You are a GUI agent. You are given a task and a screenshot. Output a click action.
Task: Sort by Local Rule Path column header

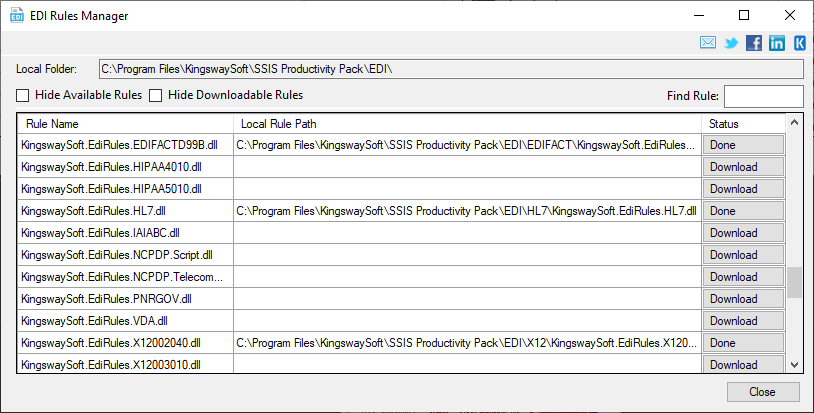(x=467, y=124)
